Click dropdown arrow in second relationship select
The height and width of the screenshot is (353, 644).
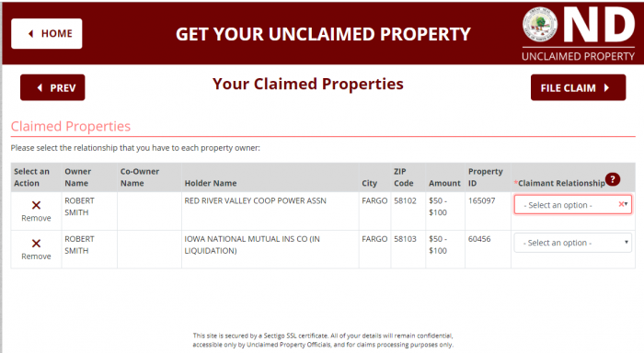(627, 242)
